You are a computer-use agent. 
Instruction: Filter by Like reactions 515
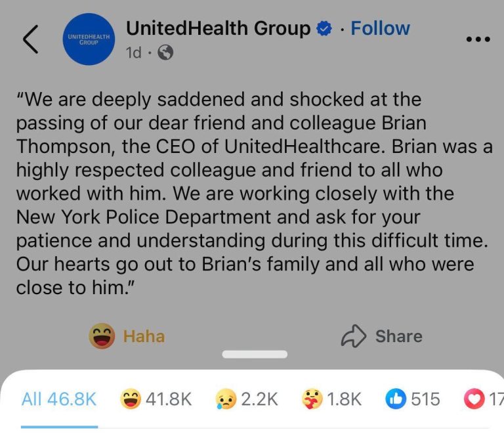pyautogui.click(x=413, y=399)
